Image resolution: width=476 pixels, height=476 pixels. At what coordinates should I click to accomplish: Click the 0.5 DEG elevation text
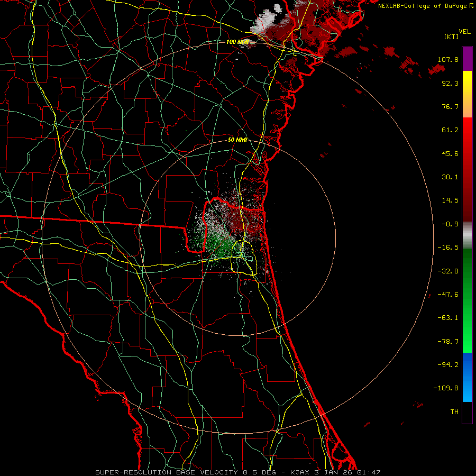[x=259, y=472]
